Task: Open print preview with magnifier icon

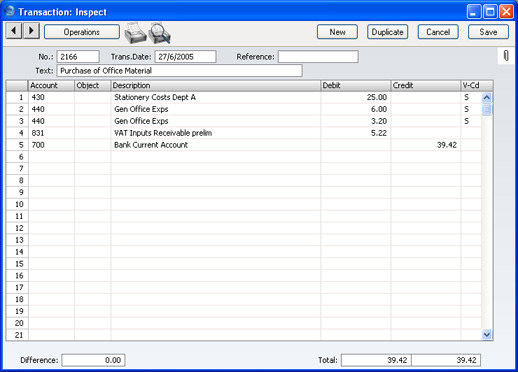Action: pyautogui.click(x=160, y=33)
